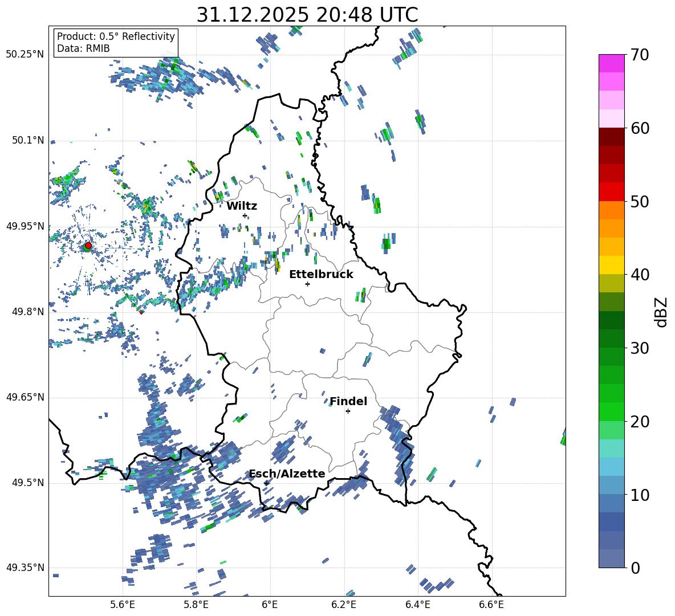Click the turquoise colorbar segment between 10 and 20
Viewport: 675px width, 616px height.
point(611,448)
